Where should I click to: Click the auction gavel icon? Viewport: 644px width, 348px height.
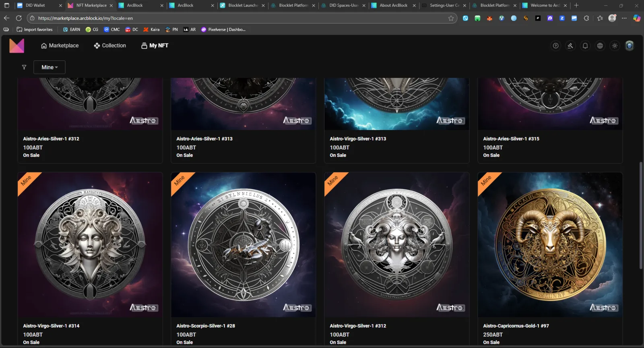(x=570, y=46)
